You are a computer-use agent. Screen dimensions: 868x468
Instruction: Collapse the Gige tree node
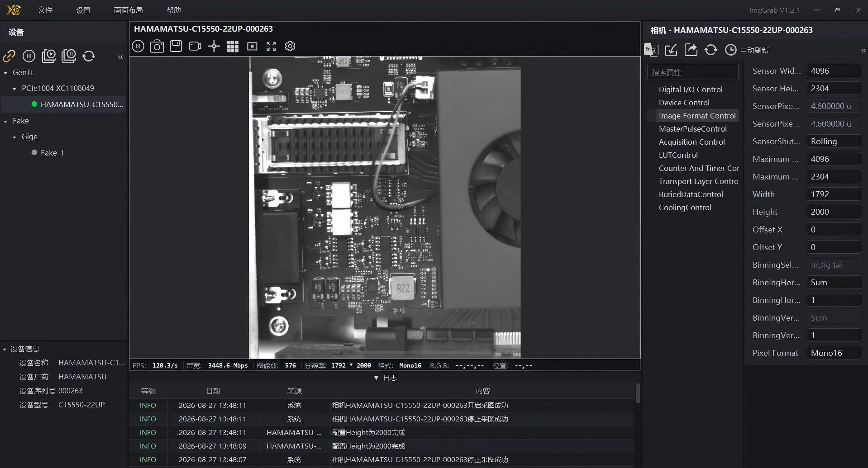click(14, 137)
